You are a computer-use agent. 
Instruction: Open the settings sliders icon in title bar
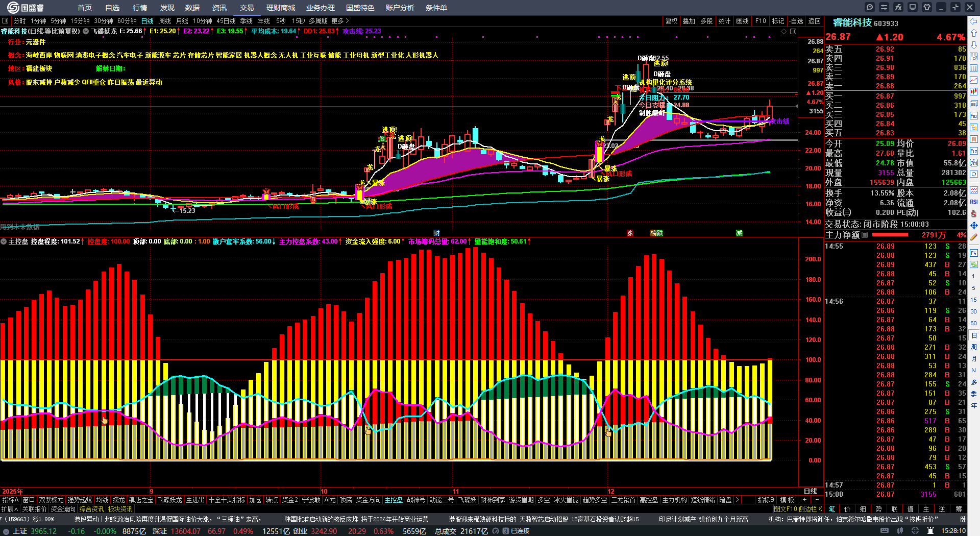coord(884,7)
